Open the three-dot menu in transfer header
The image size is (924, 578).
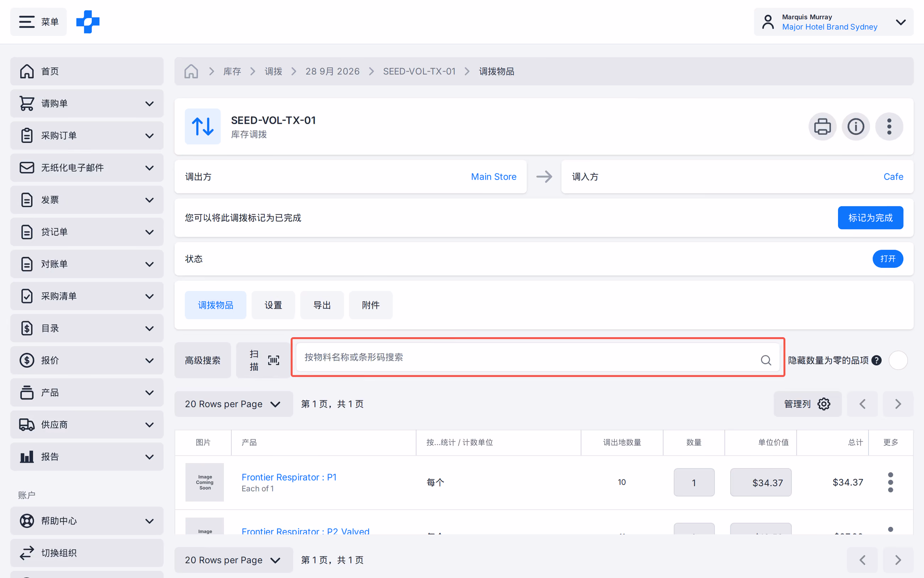889,127
